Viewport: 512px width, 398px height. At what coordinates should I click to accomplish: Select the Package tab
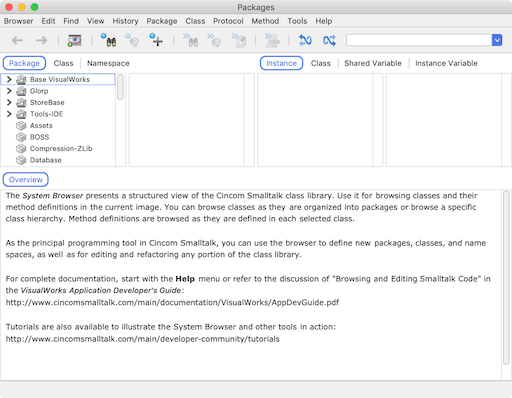click(24, 63)
